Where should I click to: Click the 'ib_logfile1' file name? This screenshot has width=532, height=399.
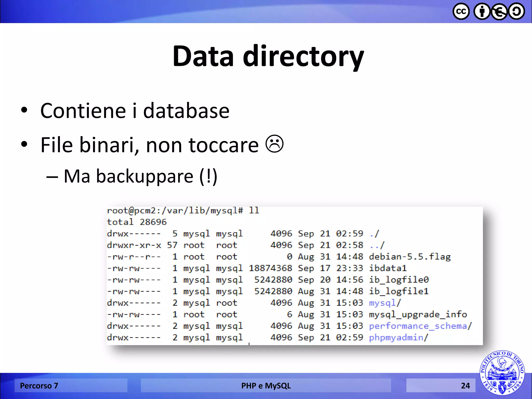click(x=399, y=291)
